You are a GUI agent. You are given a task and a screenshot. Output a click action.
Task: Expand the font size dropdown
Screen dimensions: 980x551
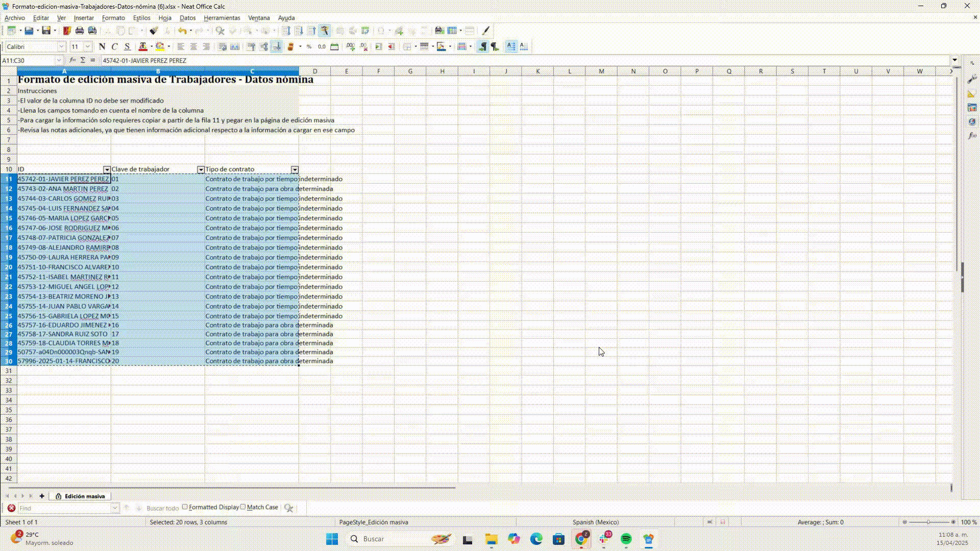pyautogui.click(x=88, y=46)
